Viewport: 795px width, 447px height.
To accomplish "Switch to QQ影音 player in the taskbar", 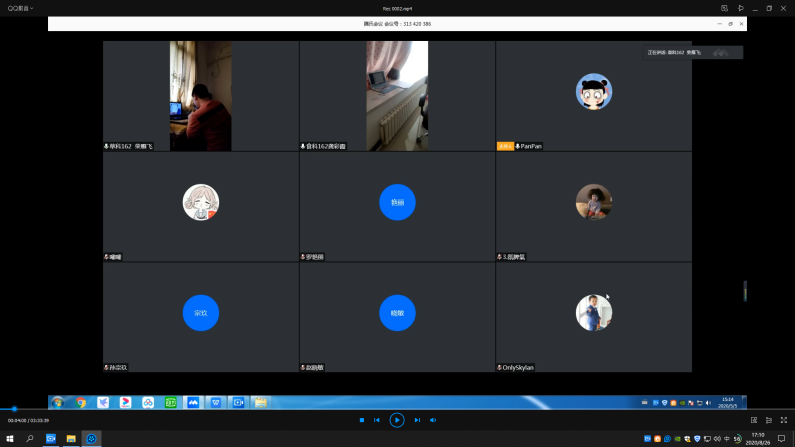I will tap(91, 439).
